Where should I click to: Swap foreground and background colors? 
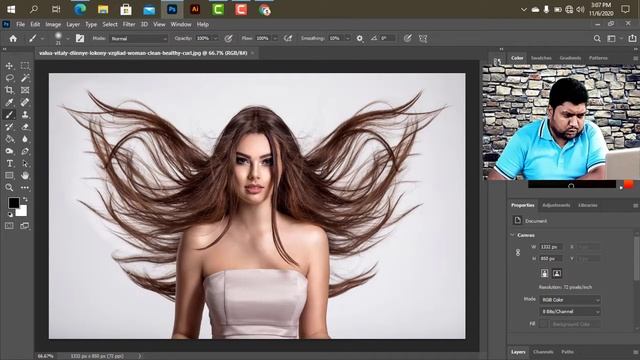[25, 199]
